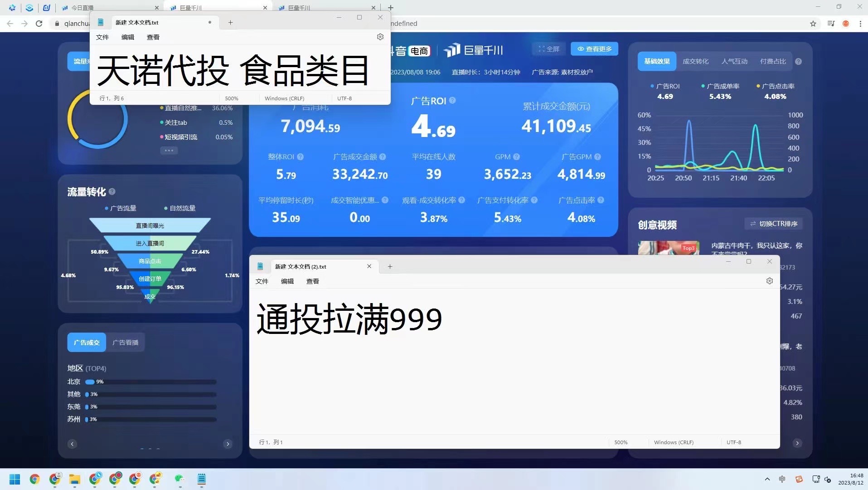Click help icon beside 广告成交金额
Image resolution: width=868 pixels, height=490 pixels.
[383, 157]
